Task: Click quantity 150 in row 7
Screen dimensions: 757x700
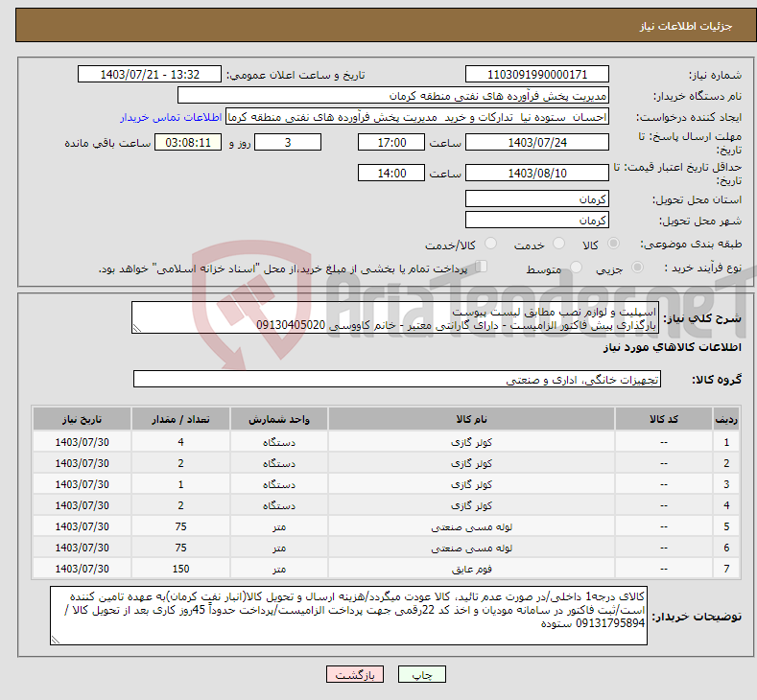Action: pos(180,569)
